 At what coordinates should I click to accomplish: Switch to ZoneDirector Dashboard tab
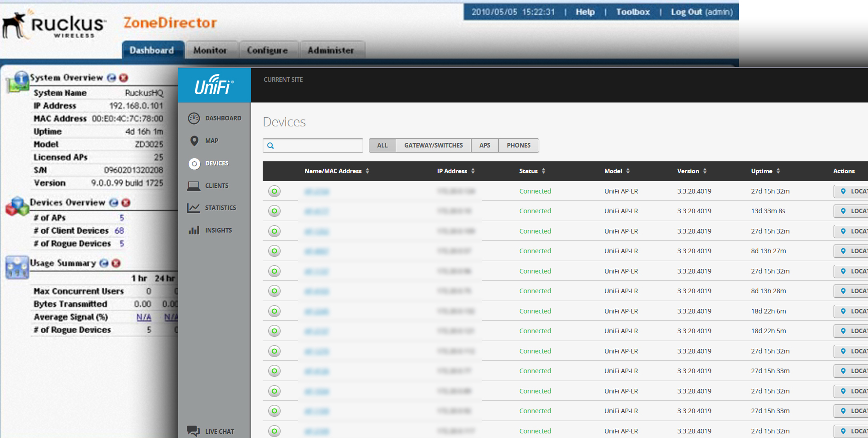[x=152, y=50]
